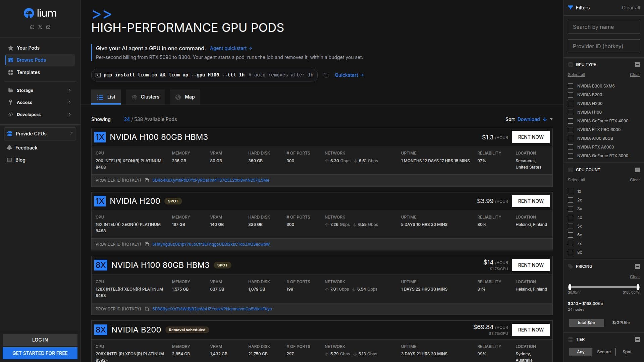Viewport: 644px width, 362px height.
Task: Enable the NVIDIA GeForce RTX 4090 filter
Action: [571, 121]
